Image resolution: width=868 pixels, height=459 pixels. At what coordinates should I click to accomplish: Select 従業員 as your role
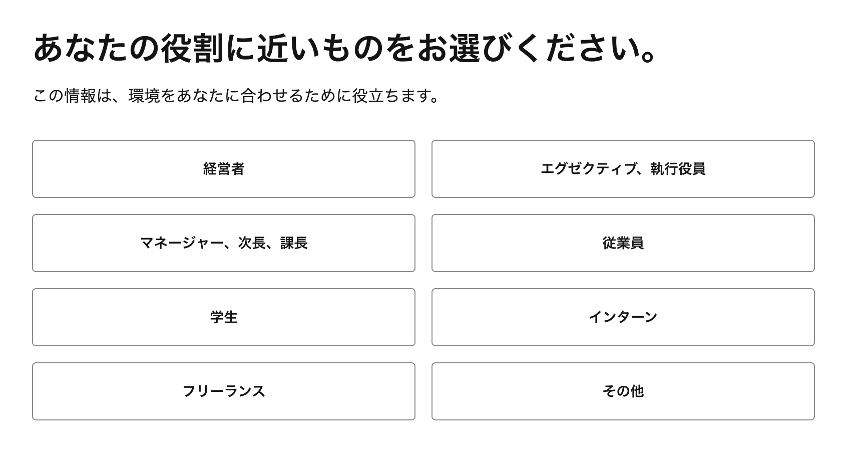point(623,243)
